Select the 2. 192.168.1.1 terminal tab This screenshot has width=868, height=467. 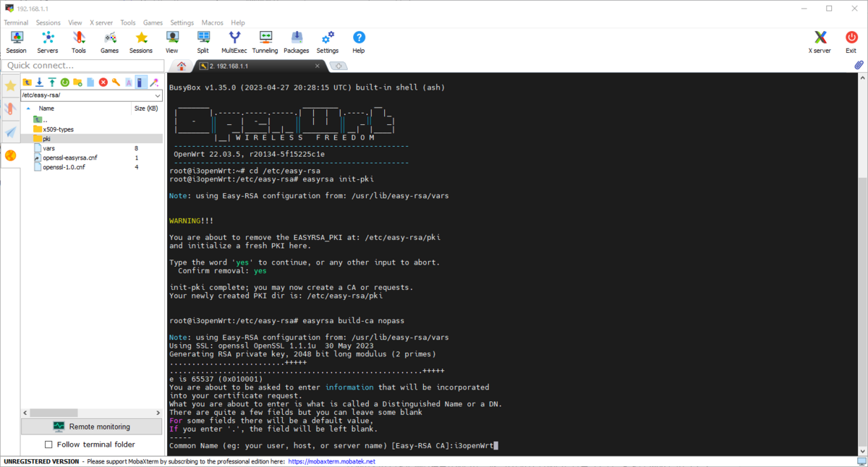260,66
